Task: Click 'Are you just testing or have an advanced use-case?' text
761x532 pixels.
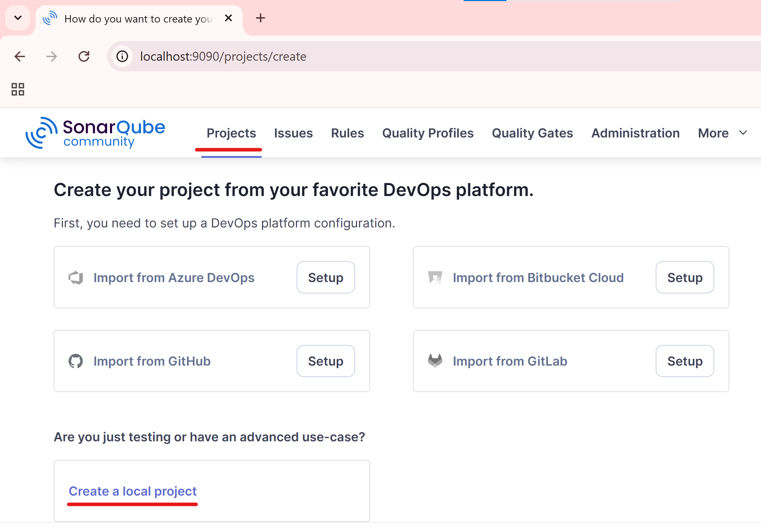Action: (x=210, y=437)
